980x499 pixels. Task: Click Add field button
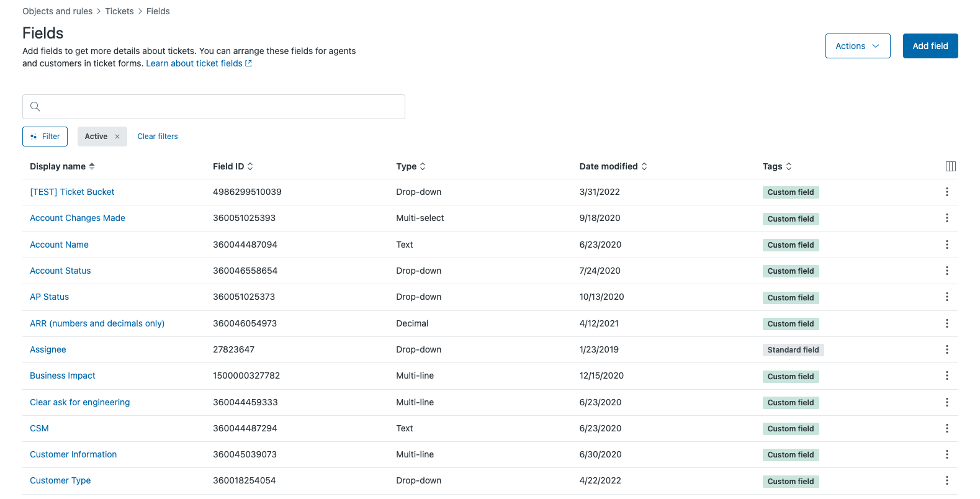pyautogui.click(x=930, y=46)
